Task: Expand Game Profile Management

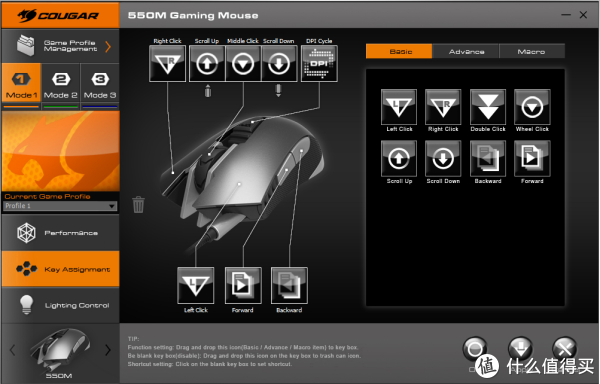Action: pos(60,46)
